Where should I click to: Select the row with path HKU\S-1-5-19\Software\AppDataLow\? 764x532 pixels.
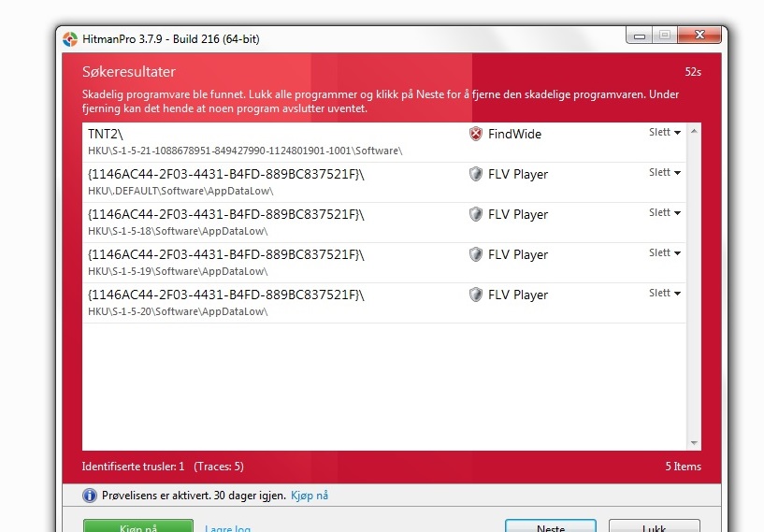point(384,263)
